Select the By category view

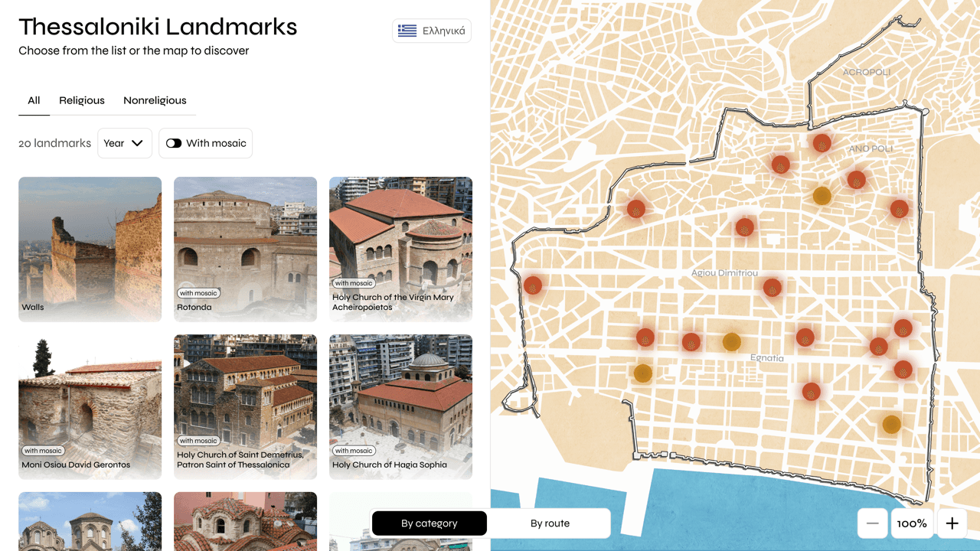[430, 523]
